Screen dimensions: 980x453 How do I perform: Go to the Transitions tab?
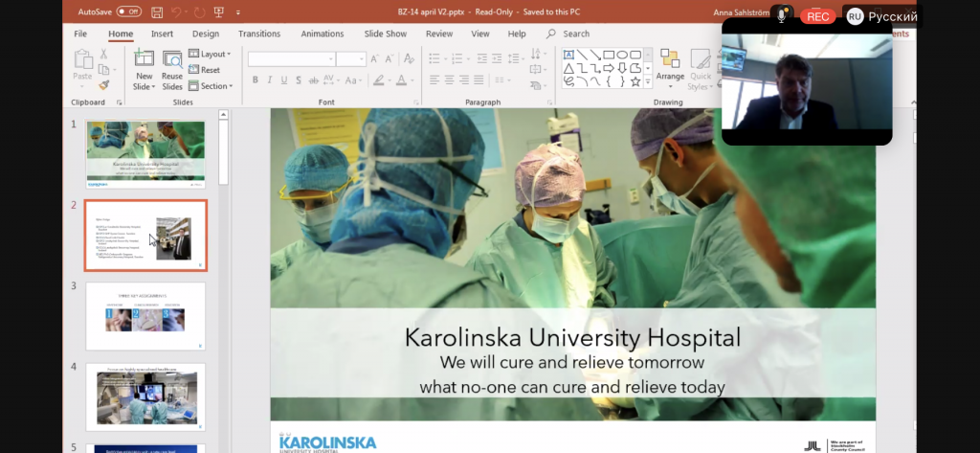259,34
